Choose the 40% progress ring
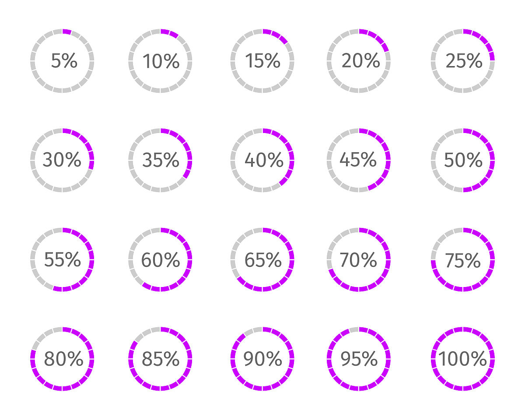This screenshot has height=420, width=525. pos(262,160)
